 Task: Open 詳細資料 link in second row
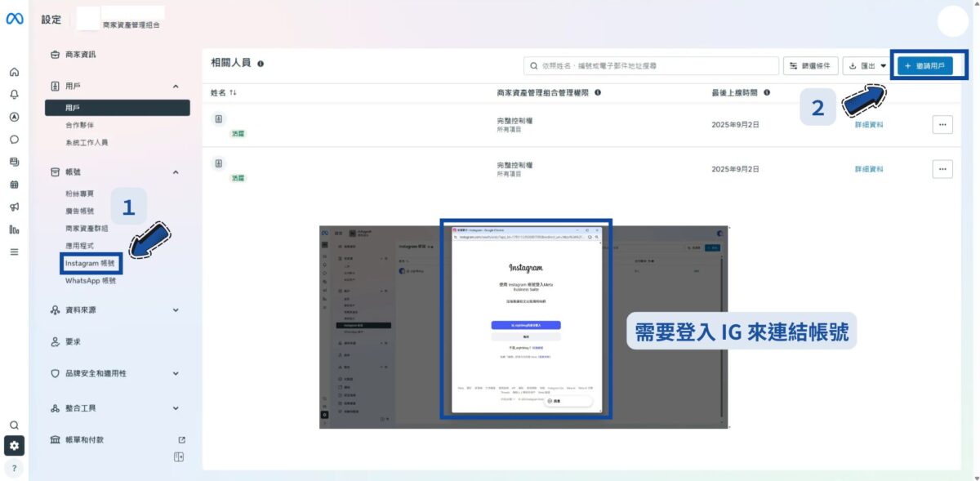click(869, 169)
